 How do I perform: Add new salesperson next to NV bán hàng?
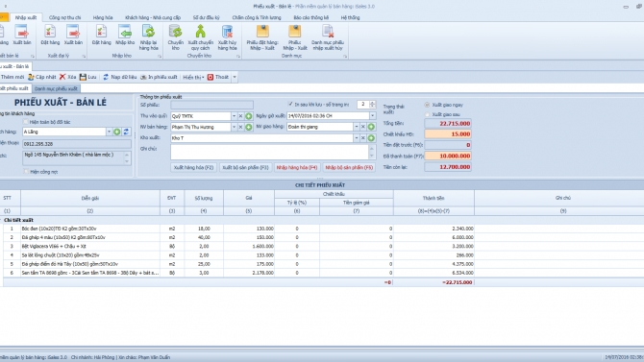(x=249, y=128)
